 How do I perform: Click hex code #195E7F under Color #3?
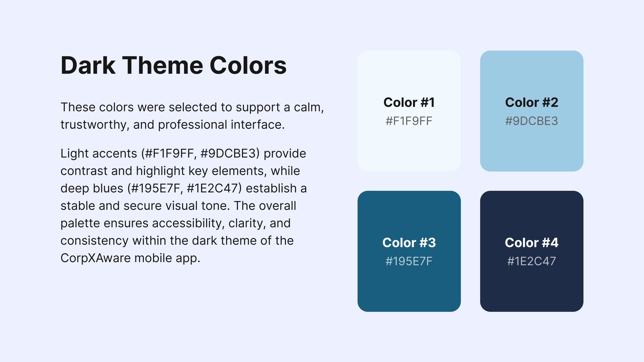409,261
